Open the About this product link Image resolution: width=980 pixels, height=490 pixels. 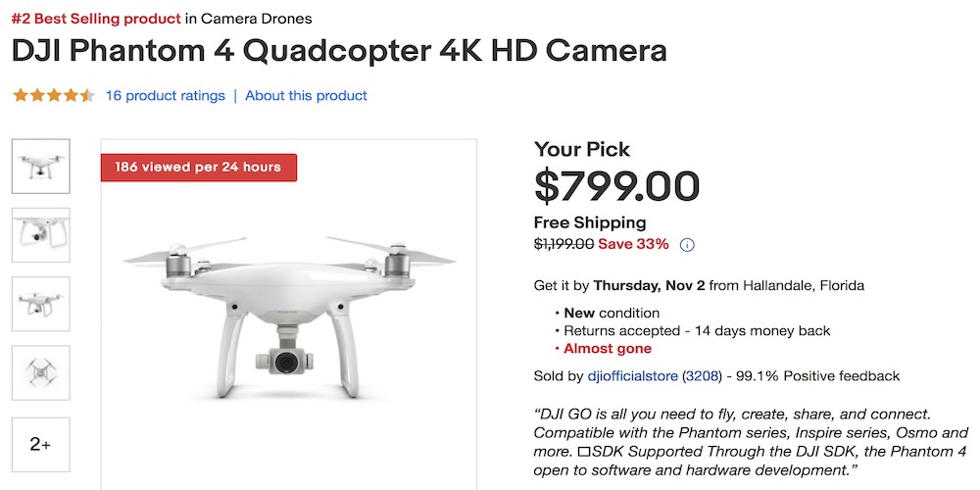pos(306,96)
